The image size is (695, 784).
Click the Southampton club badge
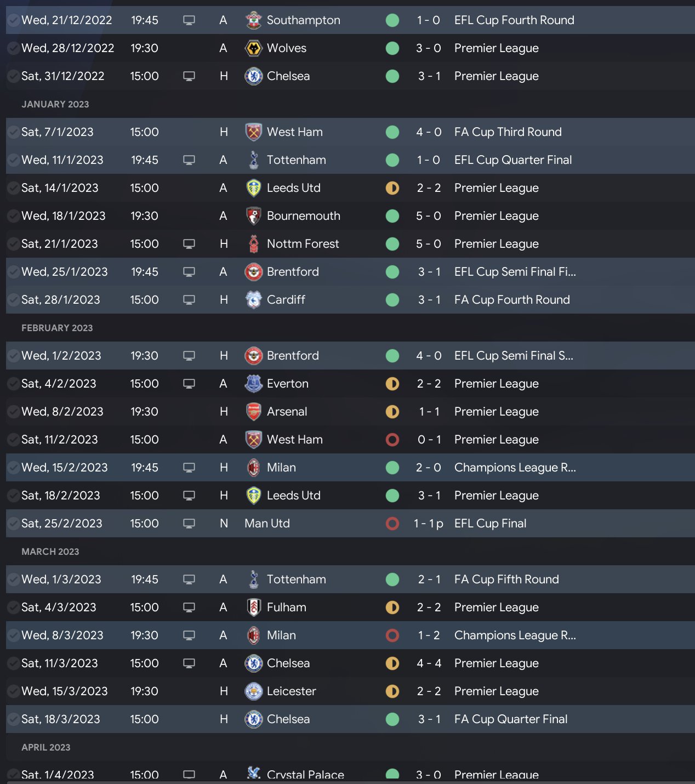[253, 20]
